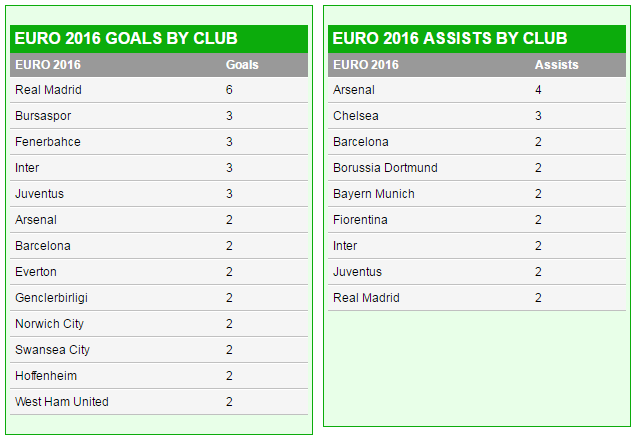Select Chelsea in the assists table

(356, 116)
